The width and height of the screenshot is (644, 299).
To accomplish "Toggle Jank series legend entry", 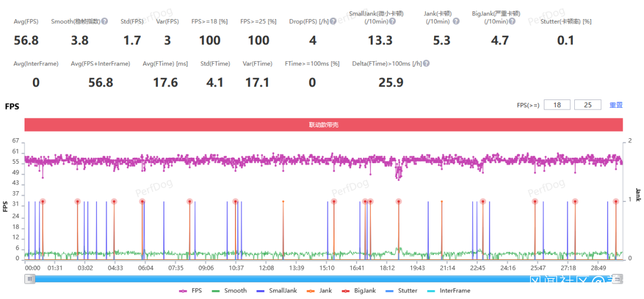I will (320, 291).
